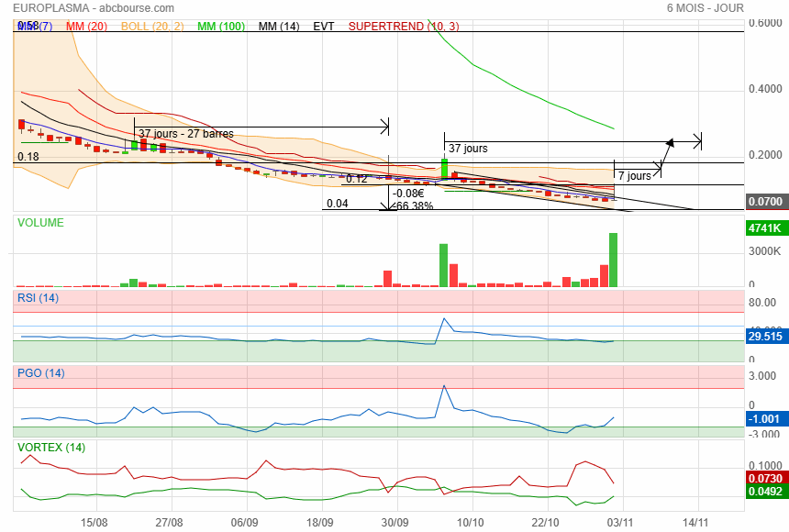
Task: Click the 3.000 PGO axis label
Action: click(761, 376)
